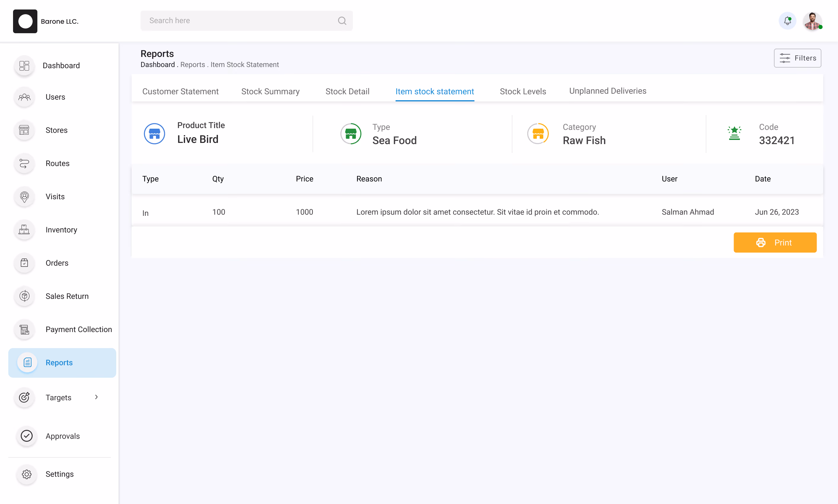Image resolution: width=838 pixels, height=504 pixels.
Task: Click the Reason column header
Action: click(x=369, y=179)
